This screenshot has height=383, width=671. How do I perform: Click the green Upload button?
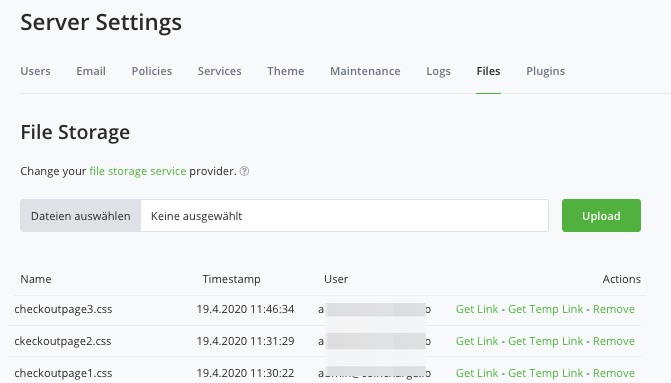coord(601,216)
